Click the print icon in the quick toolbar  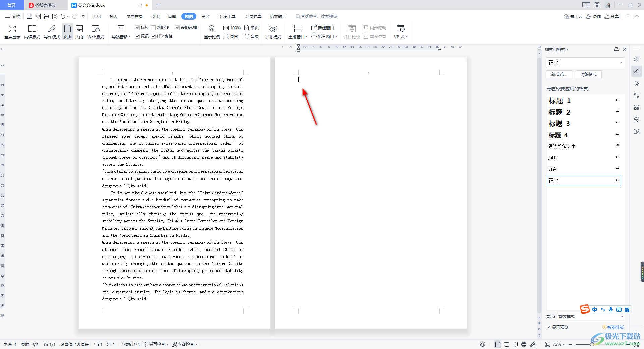pos(46,16)
